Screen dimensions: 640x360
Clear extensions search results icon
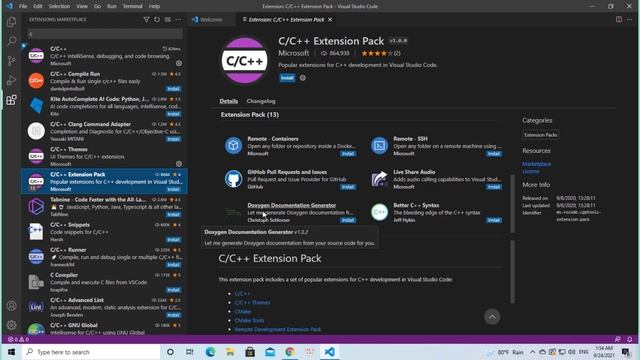pos(168,20)
